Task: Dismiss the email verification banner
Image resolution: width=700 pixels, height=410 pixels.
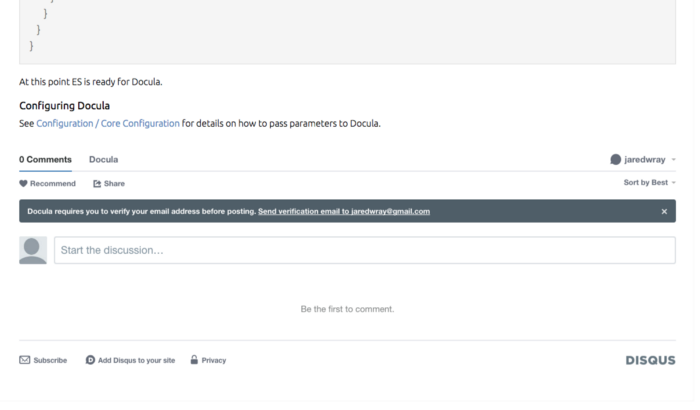Action: point(664,212)
